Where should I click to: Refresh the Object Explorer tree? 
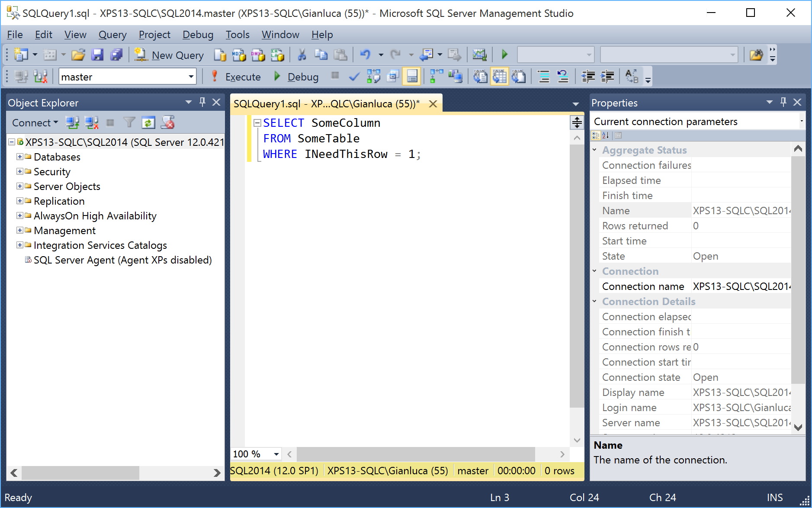click(148, 123)
